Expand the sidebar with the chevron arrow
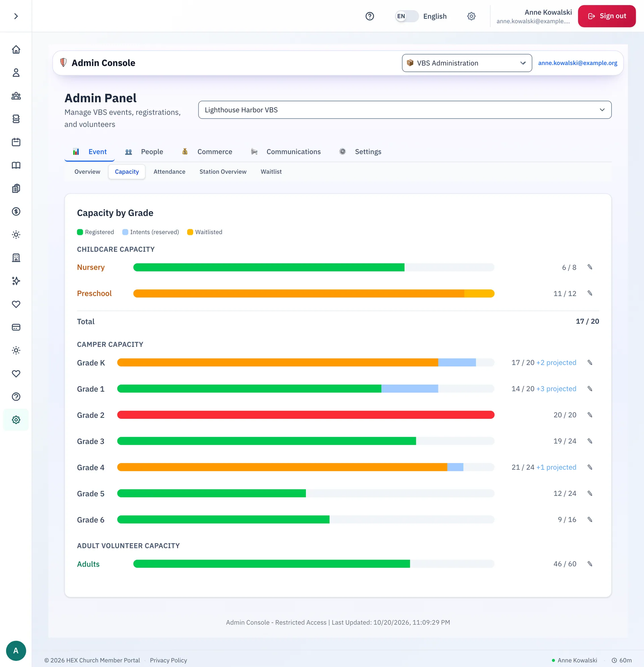Viewport: 644px width, 667px height. [x=16, y=16]
